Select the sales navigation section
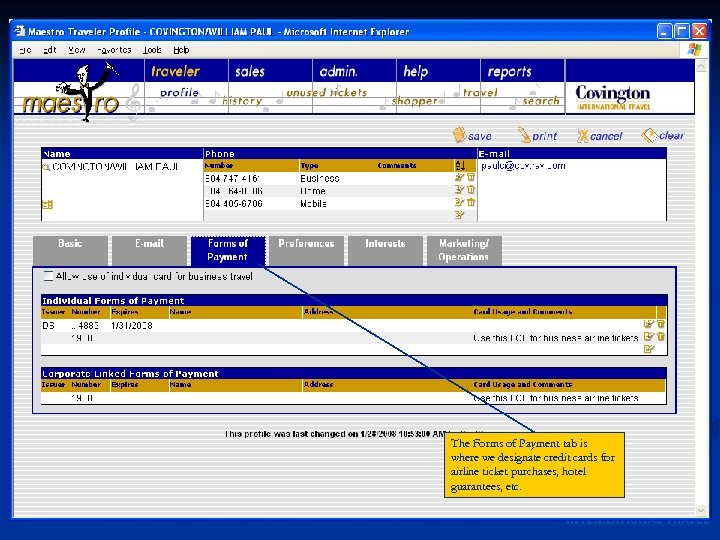Screen dimensions: 720x540 click(250, 71)
